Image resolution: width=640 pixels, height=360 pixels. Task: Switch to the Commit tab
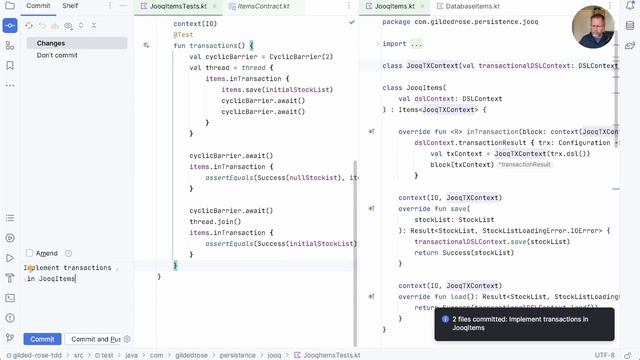[x=38, y=6]
